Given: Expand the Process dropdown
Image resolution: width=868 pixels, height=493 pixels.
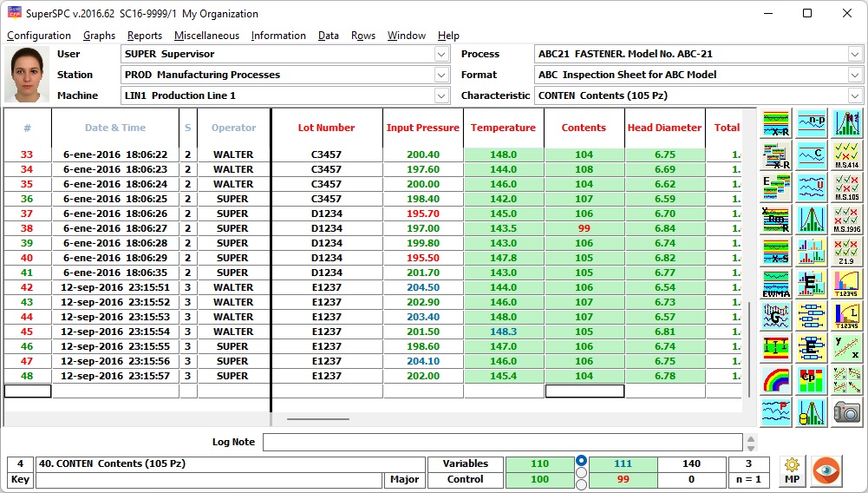Looking at the screenshot, I should (855, 54).
